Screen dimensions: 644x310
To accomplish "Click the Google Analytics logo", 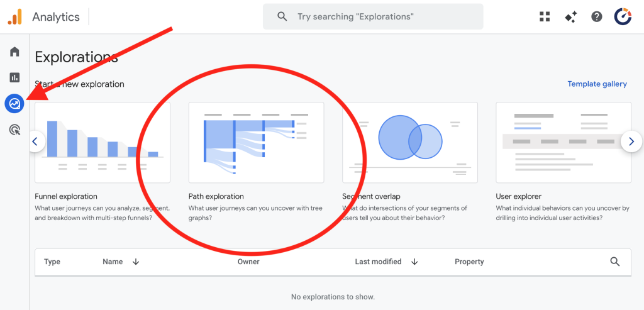I will 15,17.
